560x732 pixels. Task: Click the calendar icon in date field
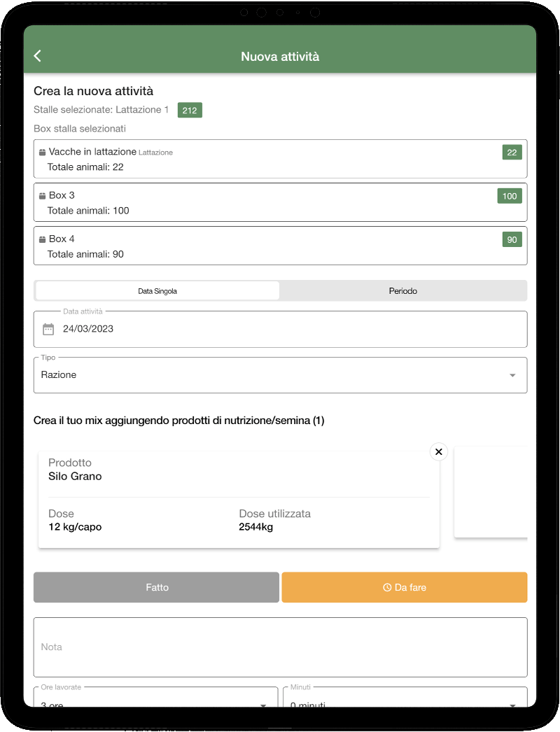[x=48, y=329]
